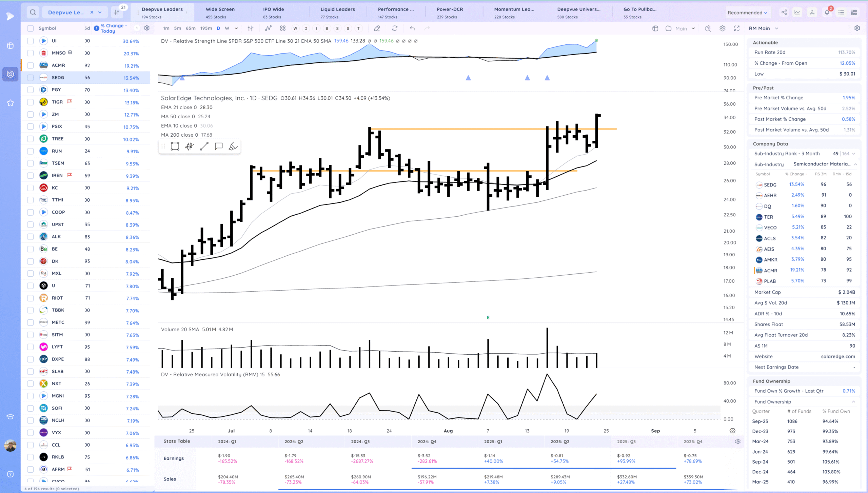This screenshot has height=493, width=868.
Task: Toggle the select-all Symbol checkbox
Action: click(x=31, y=28)
